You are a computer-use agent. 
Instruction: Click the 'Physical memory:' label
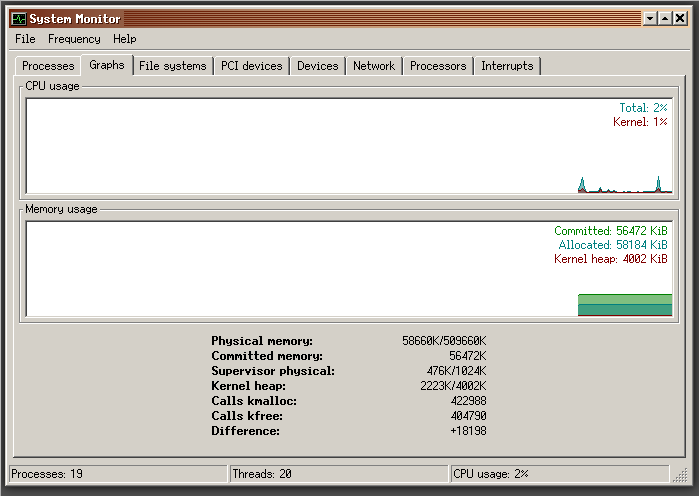click(x=262, y=341)
